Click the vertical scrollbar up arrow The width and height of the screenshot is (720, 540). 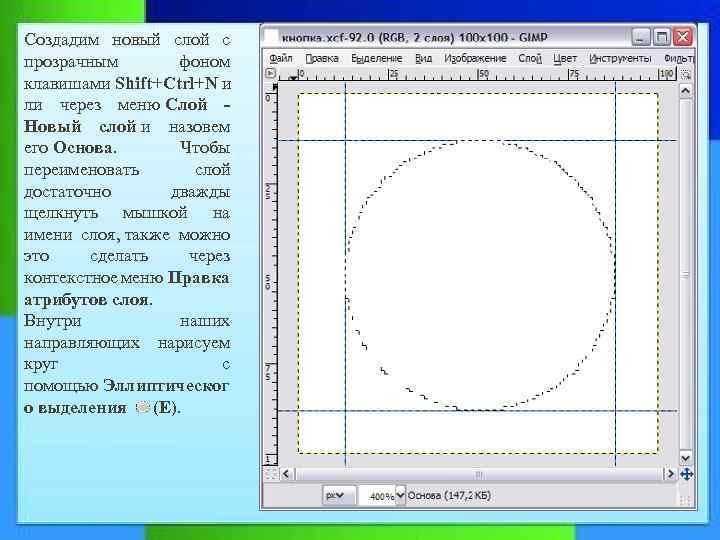click(x=686, y=91)
